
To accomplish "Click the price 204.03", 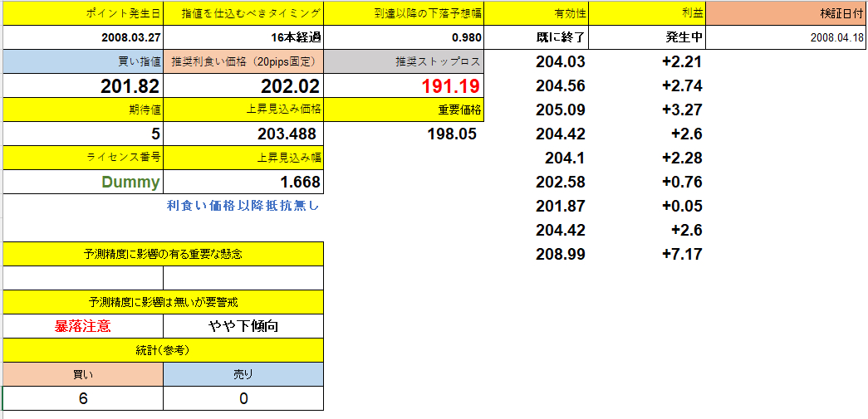I will (x=560, y=62).
